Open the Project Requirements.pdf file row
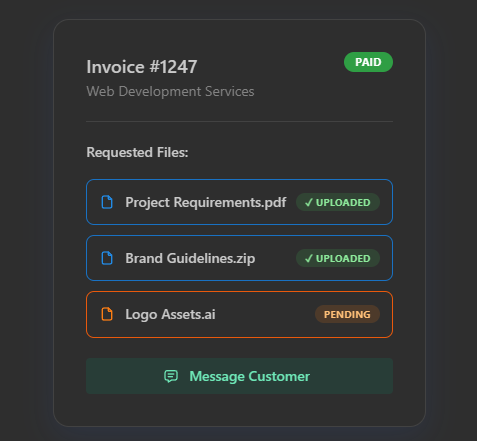The height and width of the screenshot is (441, 477). (239, 202)
